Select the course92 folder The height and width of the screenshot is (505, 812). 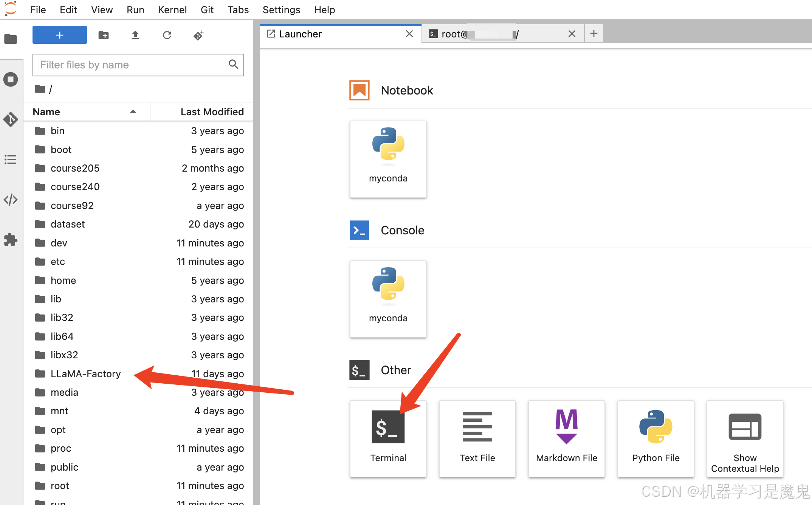coord(138,206)
